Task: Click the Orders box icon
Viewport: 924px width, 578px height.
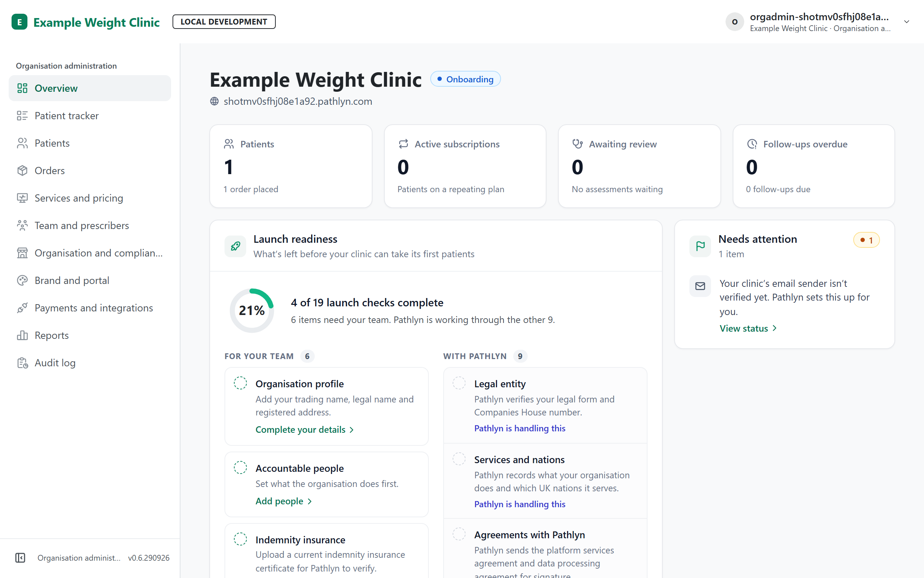Action: pyautogui.click(x=22, y=171)
